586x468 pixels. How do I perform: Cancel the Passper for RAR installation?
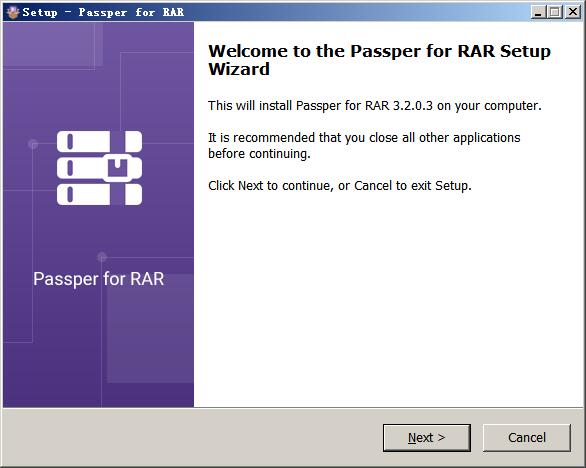point(527,437)
